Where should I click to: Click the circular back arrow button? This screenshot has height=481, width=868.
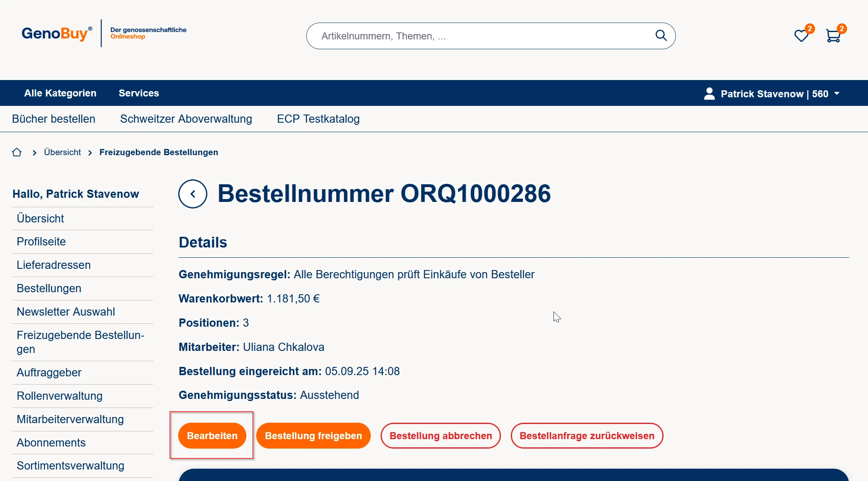point(193,194)
